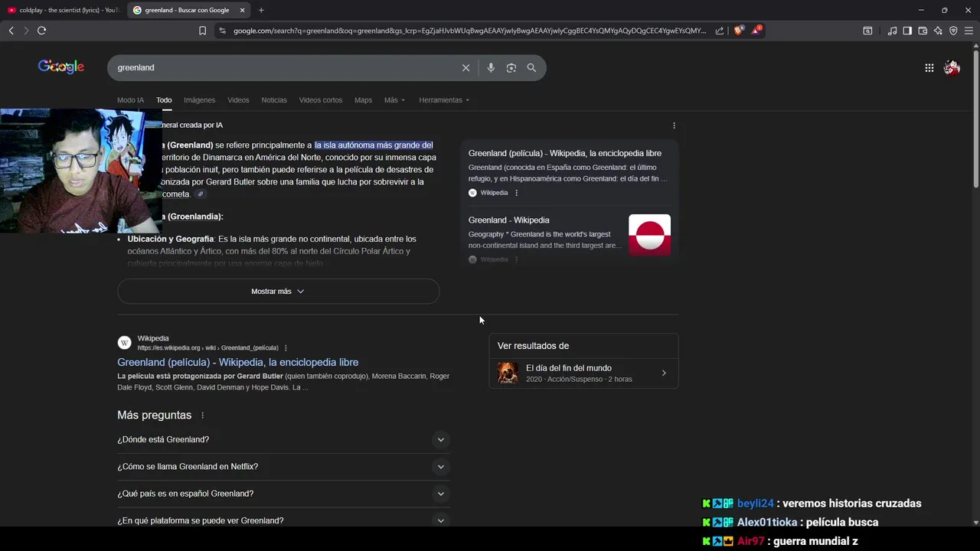This screenshot has height=551, width=980.
Task: Click the browser address bar URL
Action: click(469, 31)
